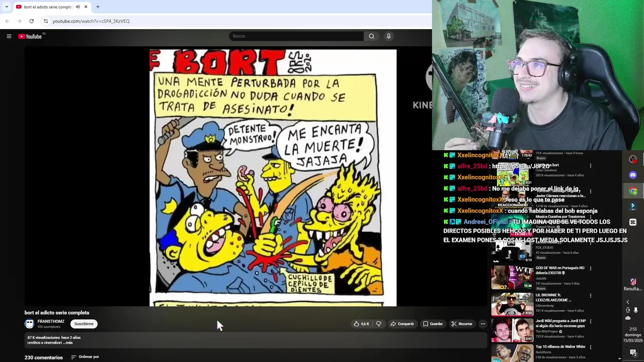Open options menu for Top 10 villanos video

click(x=591, y=347)
